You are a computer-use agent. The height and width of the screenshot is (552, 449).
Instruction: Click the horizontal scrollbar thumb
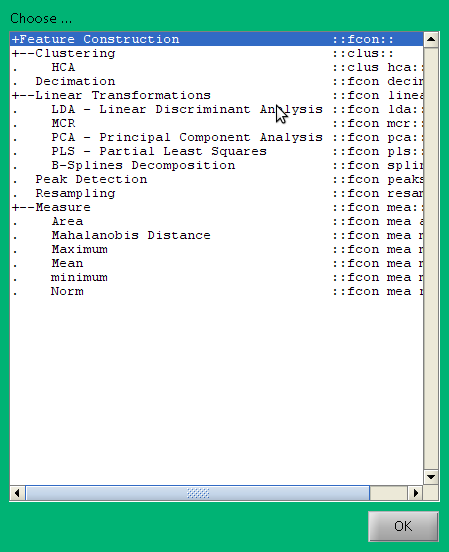point(198,493)
